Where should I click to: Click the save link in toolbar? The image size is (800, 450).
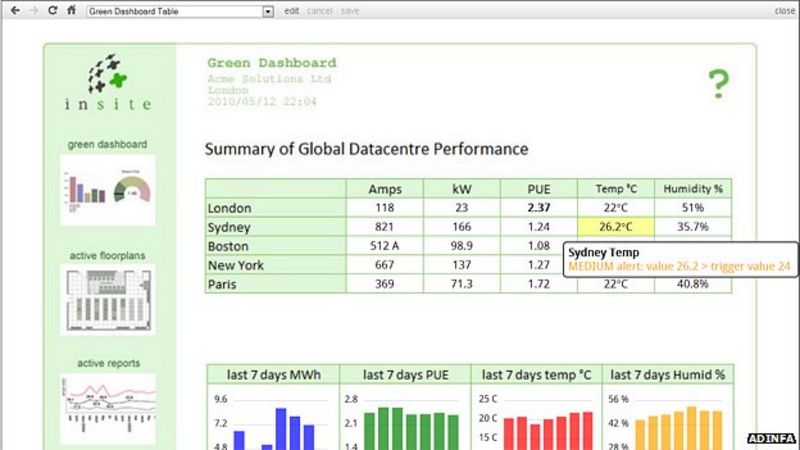coord(350,11)
